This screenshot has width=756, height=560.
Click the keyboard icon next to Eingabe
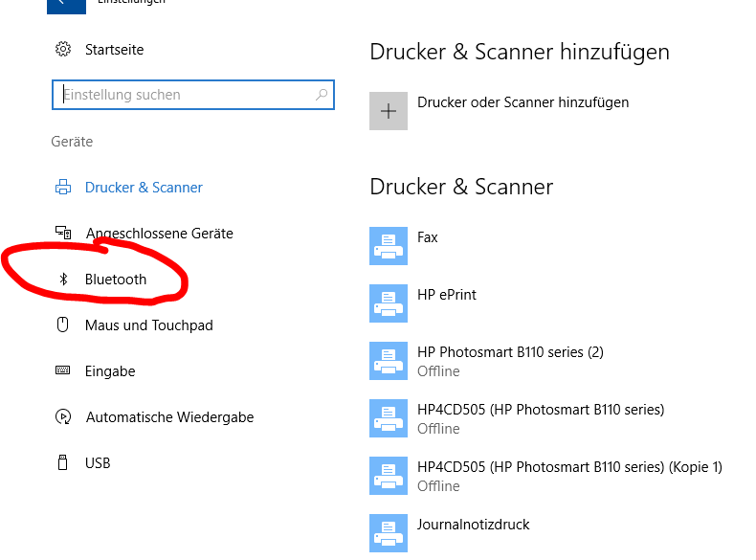pos(62,370)
